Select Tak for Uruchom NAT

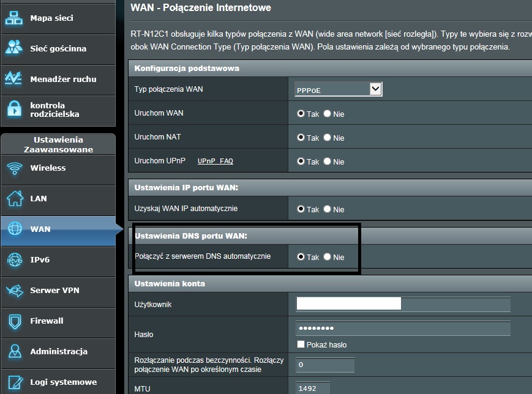point(301,137)
